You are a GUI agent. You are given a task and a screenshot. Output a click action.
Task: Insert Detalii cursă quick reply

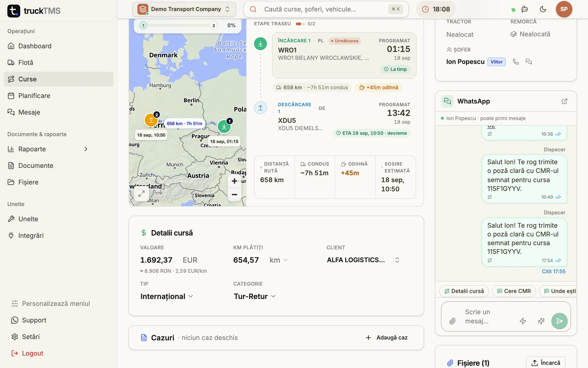(x=464, y=291)
